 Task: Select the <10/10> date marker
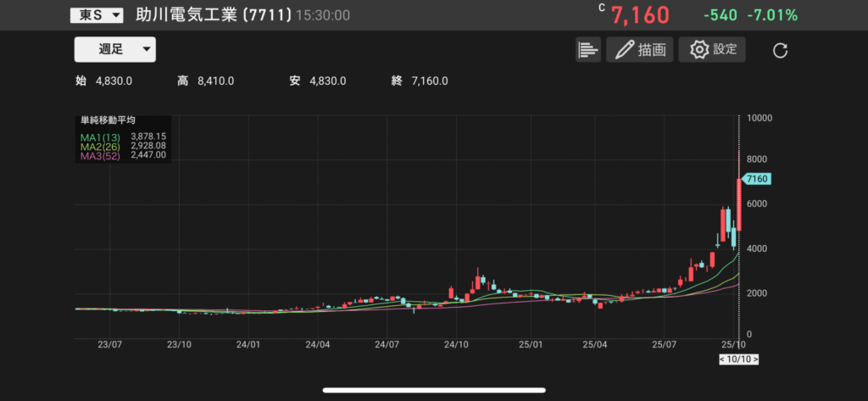point(738,359)
